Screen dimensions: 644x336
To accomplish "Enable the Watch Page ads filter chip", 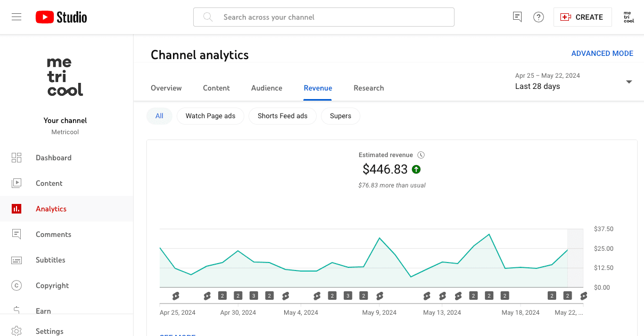I will tap(210, 116).
